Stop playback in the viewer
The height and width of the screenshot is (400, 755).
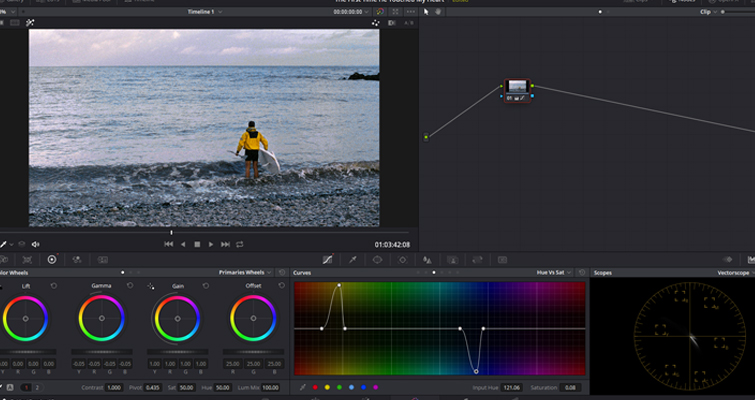coord(197,245)
